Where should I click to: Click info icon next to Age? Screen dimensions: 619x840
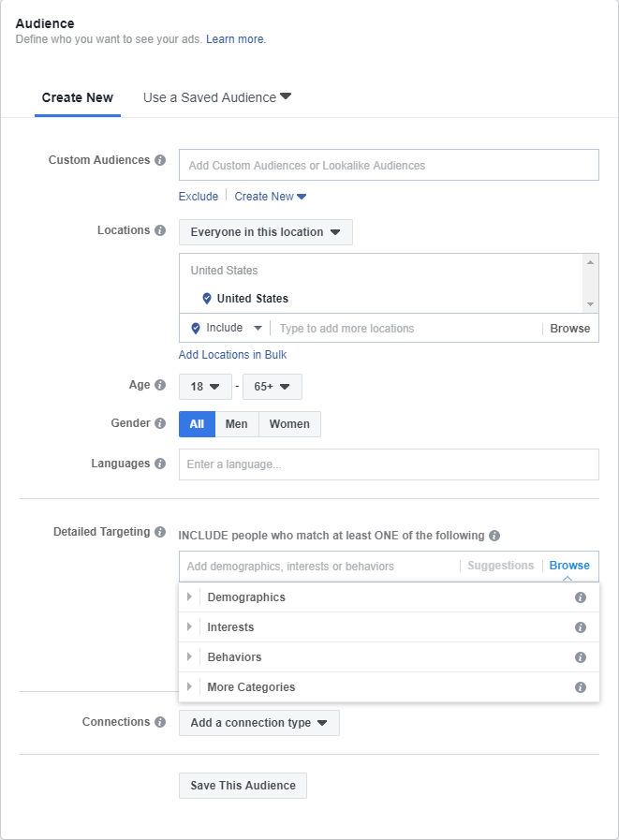point(160,385)
